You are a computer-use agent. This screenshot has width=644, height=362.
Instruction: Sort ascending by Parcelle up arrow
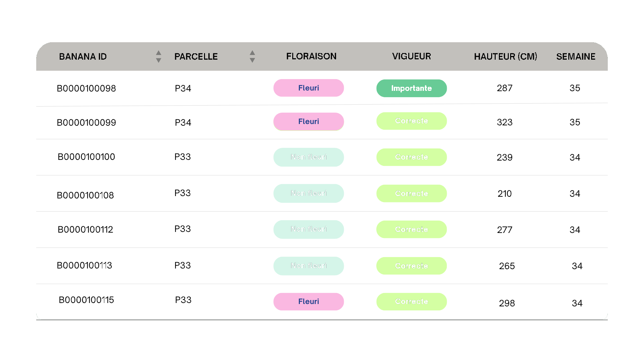click(252, 53)
